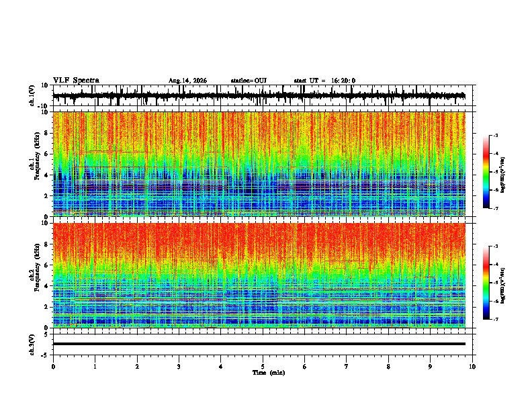Click the ch.2 spectrogram "6" kHz tick label

tap(46, 265)
